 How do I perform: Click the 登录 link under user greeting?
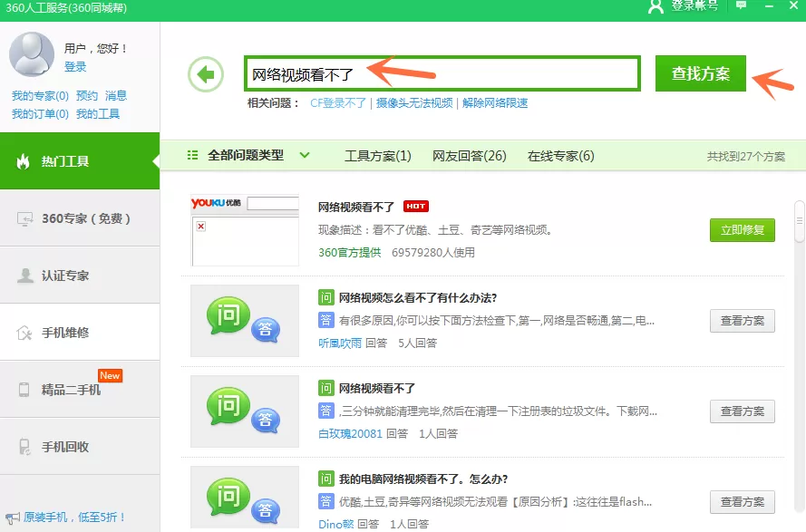75,67
